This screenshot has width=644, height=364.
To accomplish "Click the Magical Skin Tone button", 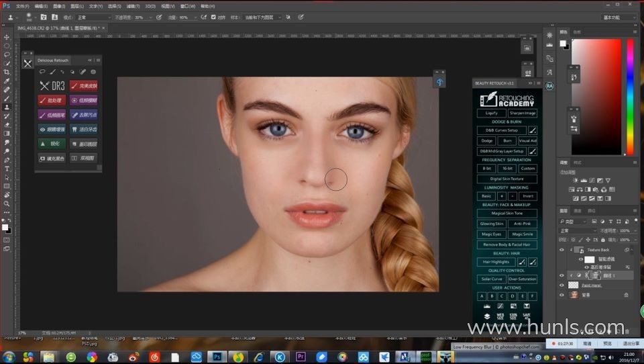I will coord(507,214).
